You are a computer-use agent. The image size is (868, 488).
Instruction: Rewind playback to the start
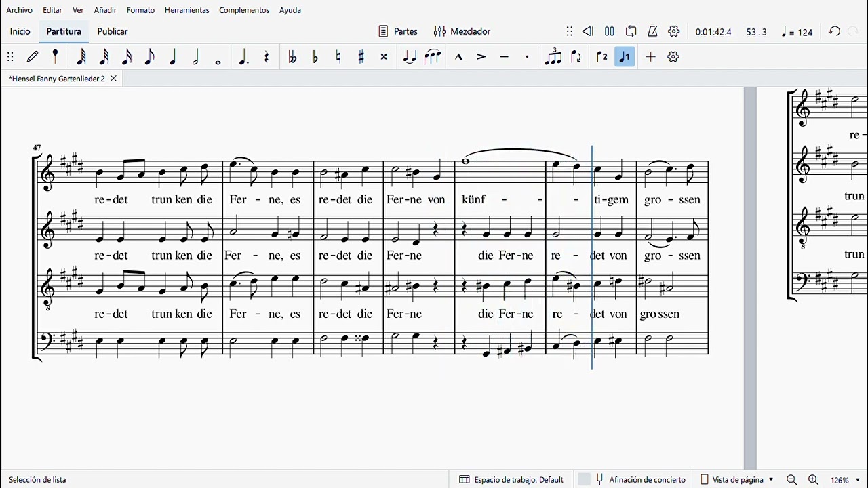click(x=588, y=31)
